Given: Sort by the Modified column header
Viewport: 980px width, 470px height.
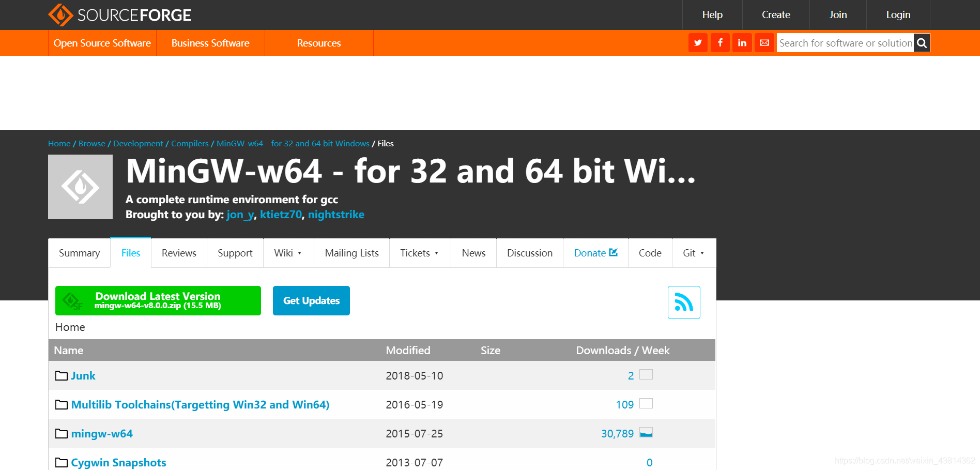Looking at the screenshot, I should (x=408, y=351).
